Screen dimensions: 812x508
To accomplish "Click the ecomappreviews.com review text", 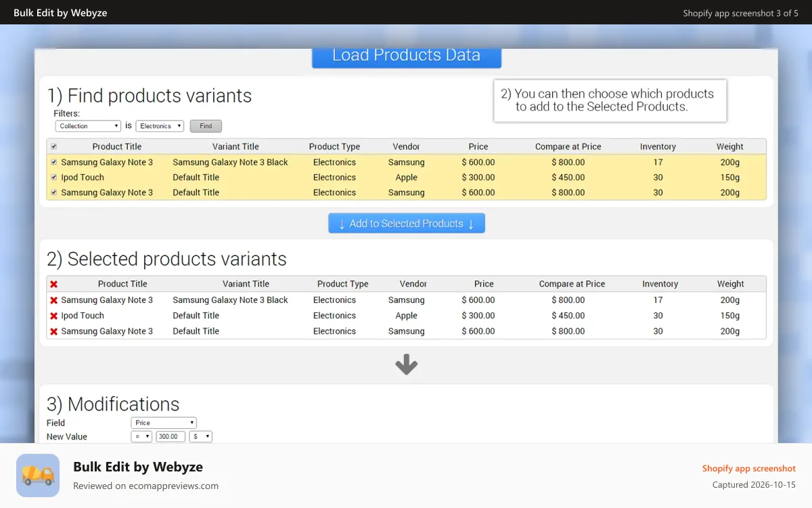I will tap(145, 486).
